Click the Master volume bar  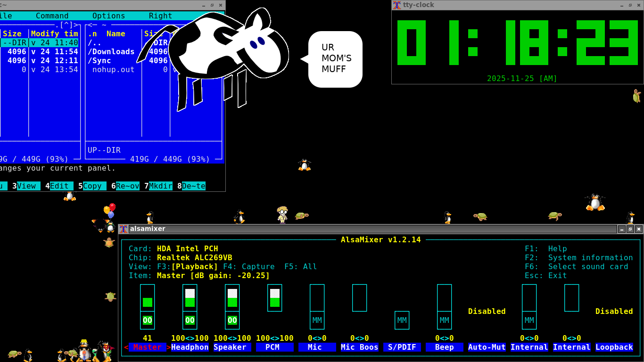click(148, 298)
